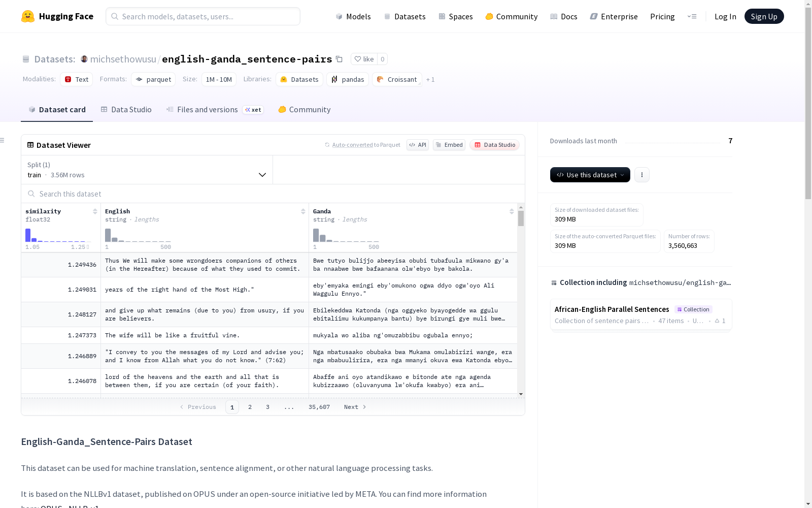Viewport: 812px width, 508px height.
Task: Open the navigation more-options menu icon
Action: (x=692, y=16)
